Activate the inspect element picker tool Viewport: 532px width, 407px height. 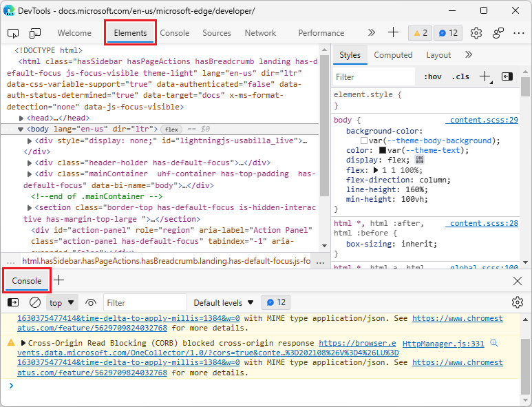(13, 33)
